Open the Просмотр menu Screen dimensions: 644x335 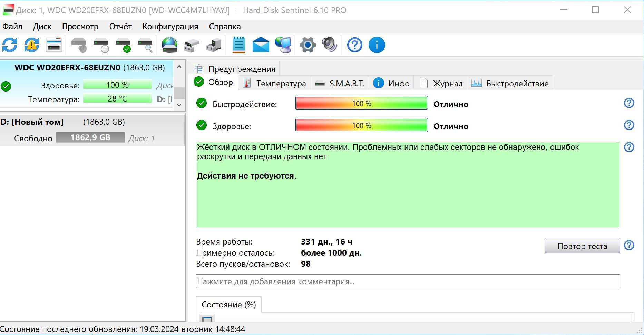(80, 26)
